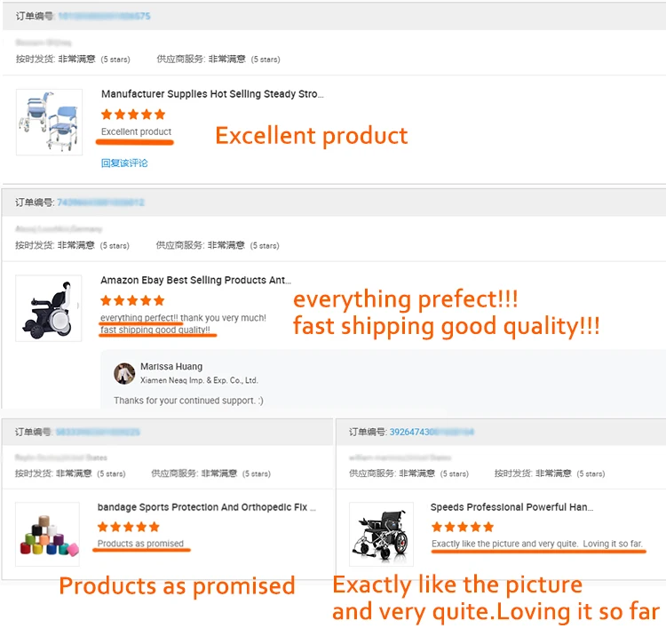Screen dimensions: 666x644
Task: Click the star rating under Speeds Professional product
Action: coord(462,528)
